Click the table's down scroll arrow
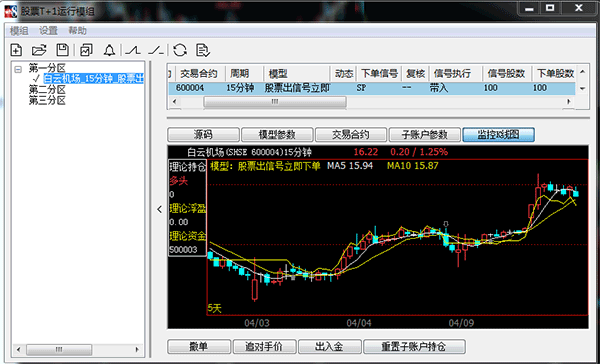 coord(582,88)
